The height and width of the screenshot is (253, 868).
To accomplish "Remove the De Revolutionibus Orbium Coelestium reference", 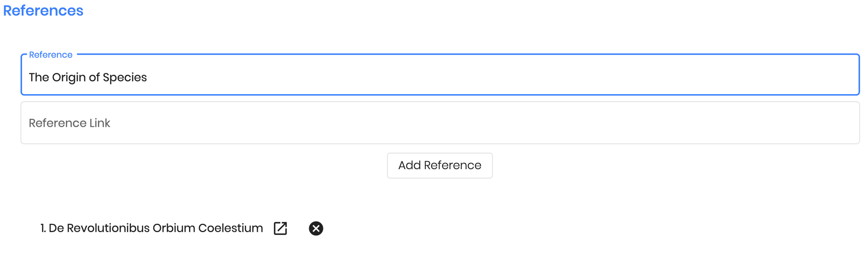I will tap(316, 228).
